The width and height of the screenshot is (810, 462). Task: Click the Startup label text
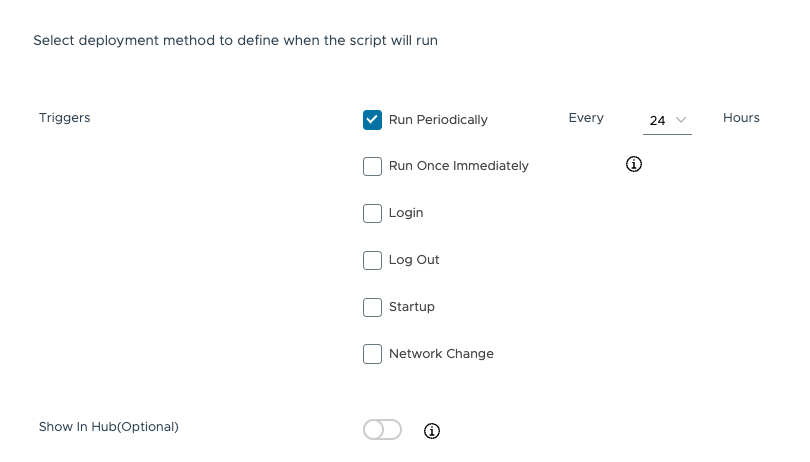click(x=411, y=307)
